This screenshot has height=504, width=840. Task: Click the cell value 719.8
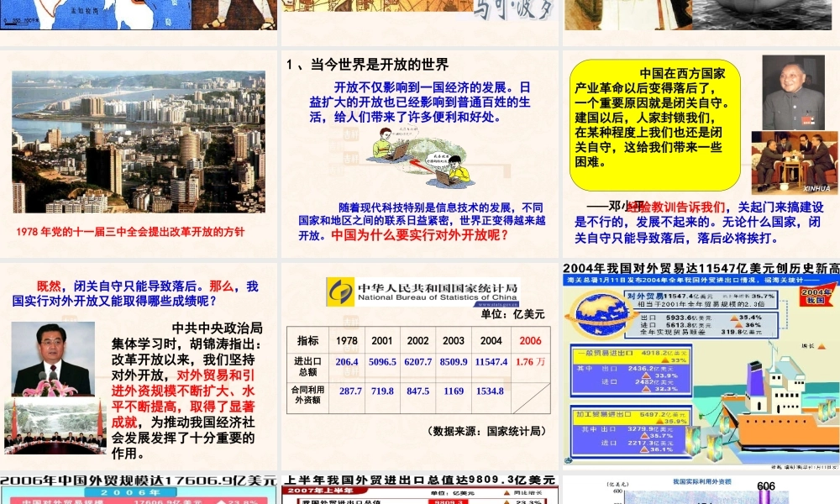tap(382, 391)
